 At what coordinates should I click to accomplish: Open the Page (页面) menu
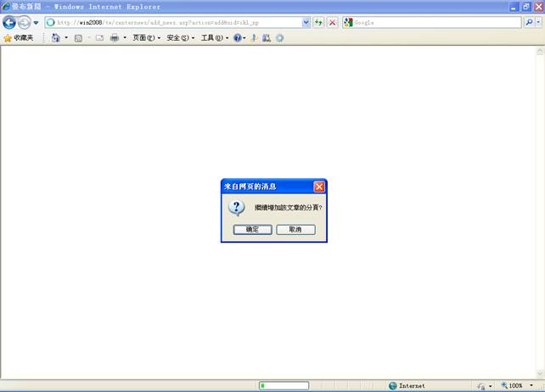(x=146, y=38)
